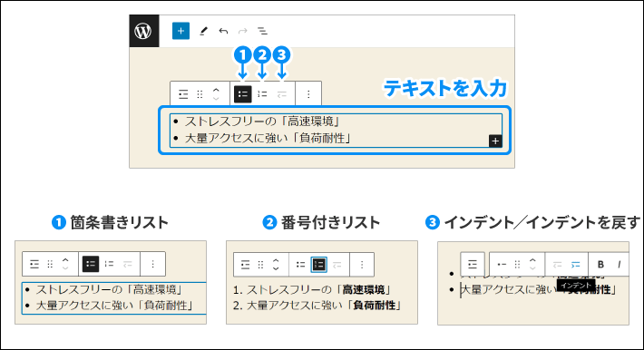
Task: Toggle bullet list button marked 1 in top editor
Action: tap(243, 94)
